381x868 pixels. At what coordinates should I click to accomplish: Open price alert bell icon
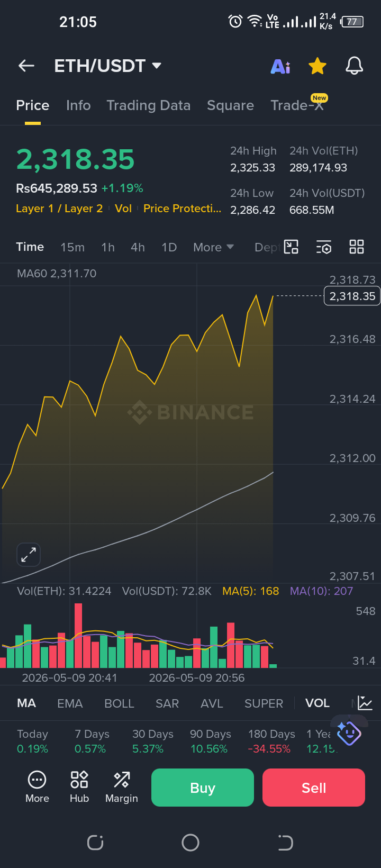point(355,66)
